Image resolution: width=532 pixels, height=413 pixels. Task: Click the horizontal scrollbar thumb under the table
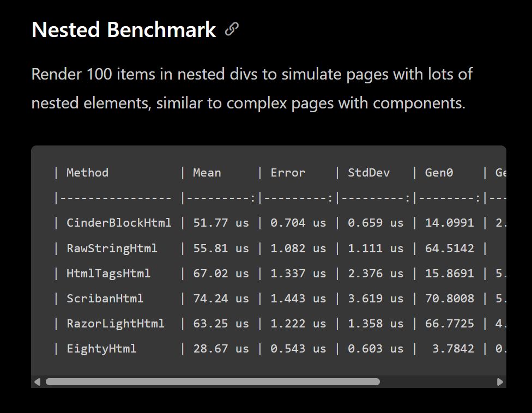click(x=213, y=382)
